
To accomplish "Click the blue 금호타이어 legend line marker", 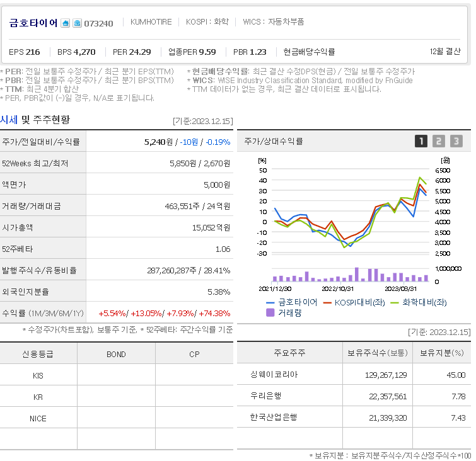I will 270,303.
